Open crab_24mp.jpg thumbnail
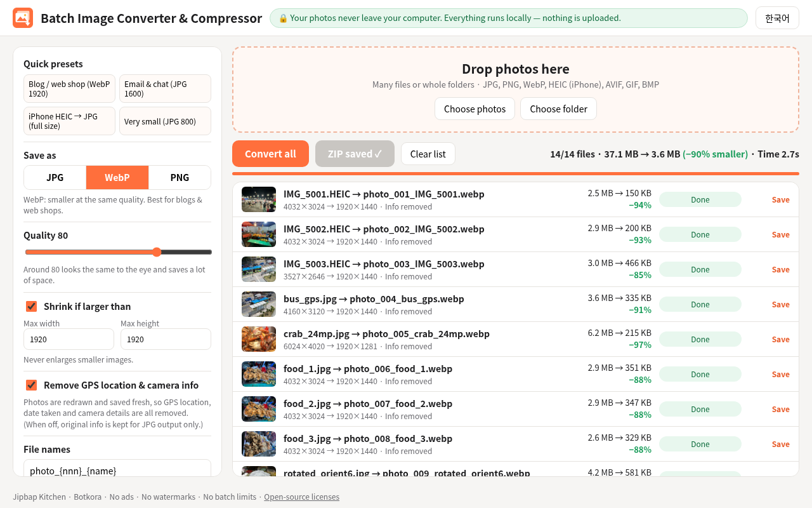 (x=259, y=339)
